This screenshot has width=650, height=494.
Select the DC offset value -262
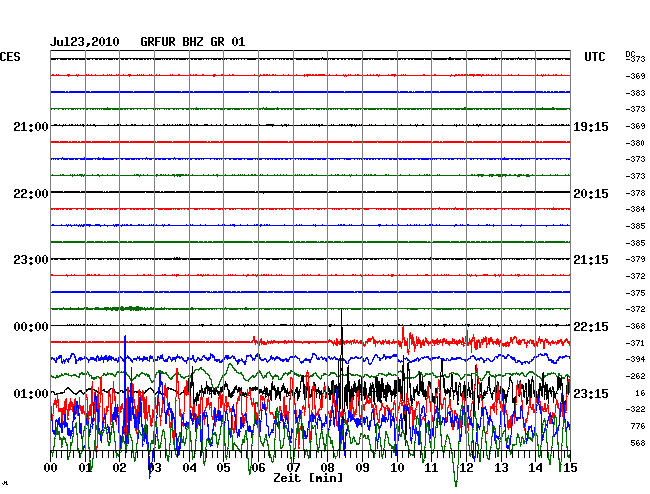(x=635, y=376)
